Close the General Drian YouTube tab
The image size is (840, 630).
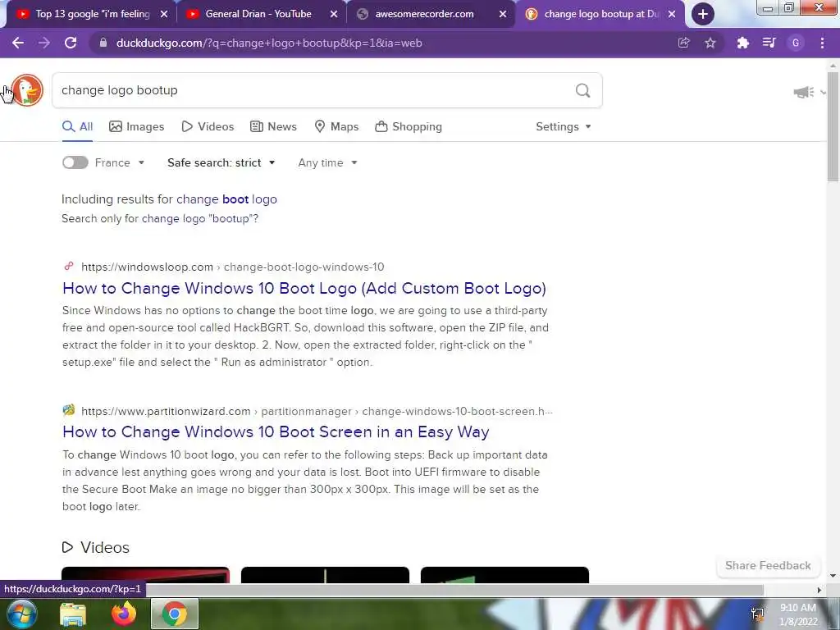(x=334, y=14)
